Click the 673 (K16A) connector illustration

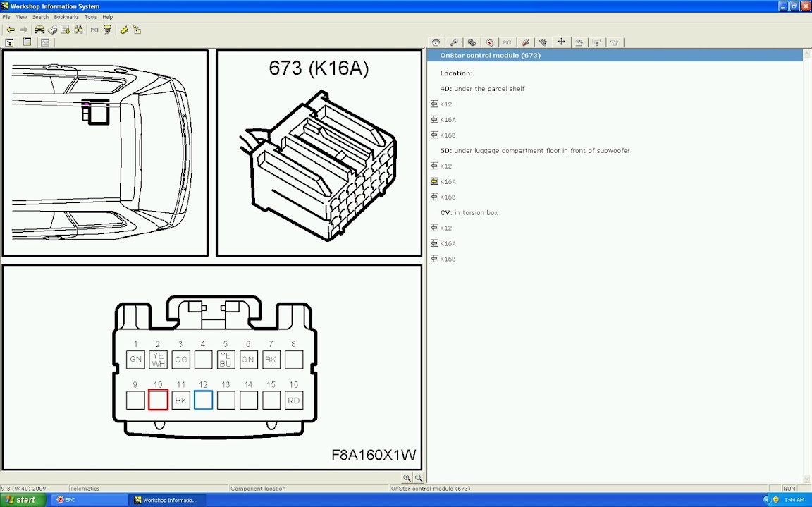coord(319,153)
